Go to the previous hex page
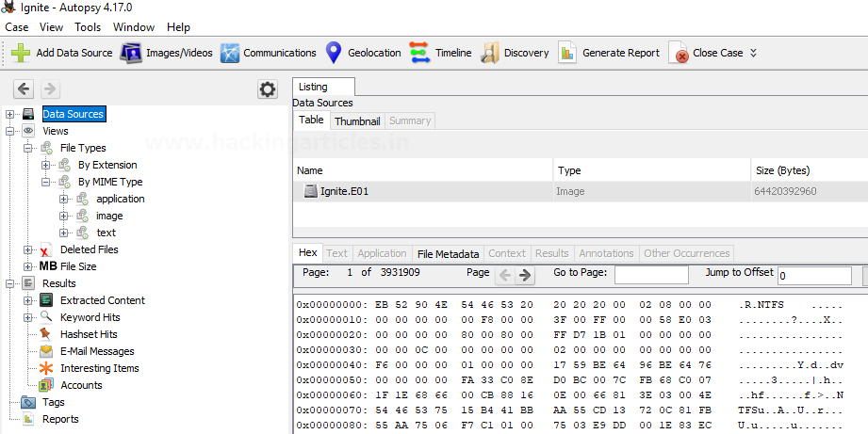 505,275
